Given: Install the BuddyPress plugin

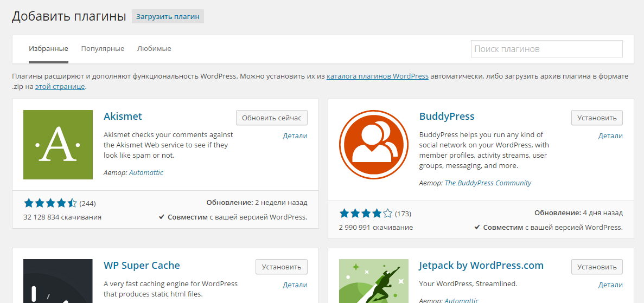Looking at the screenshot, I should coord(597,118).
